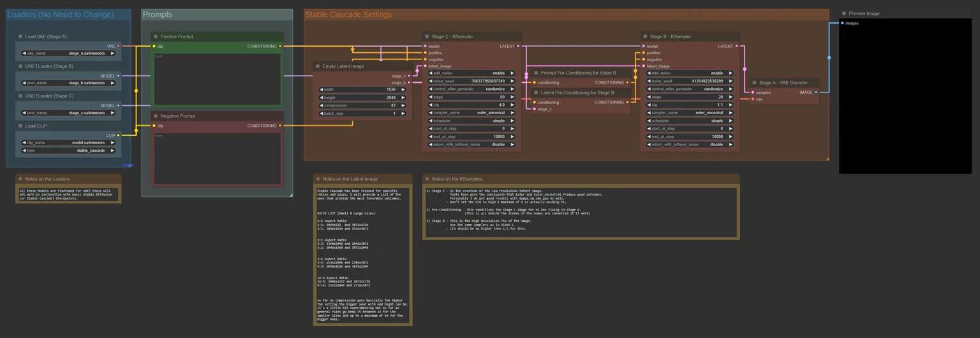This screenshot has width=980, height=338.
Task: Collapse the Stage C - KSampler node
Action: coord(427,36)
